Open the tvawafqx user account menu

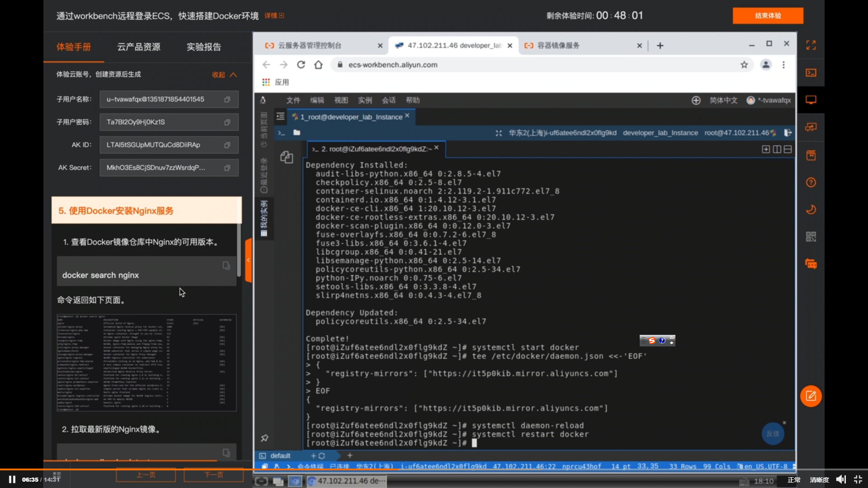[769, 100]
